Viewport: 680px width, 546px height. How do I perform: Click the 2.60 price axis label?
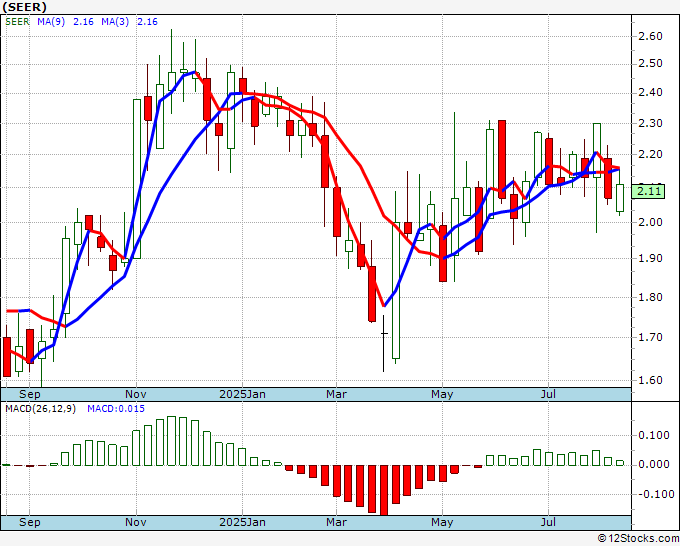click(651, 36)
